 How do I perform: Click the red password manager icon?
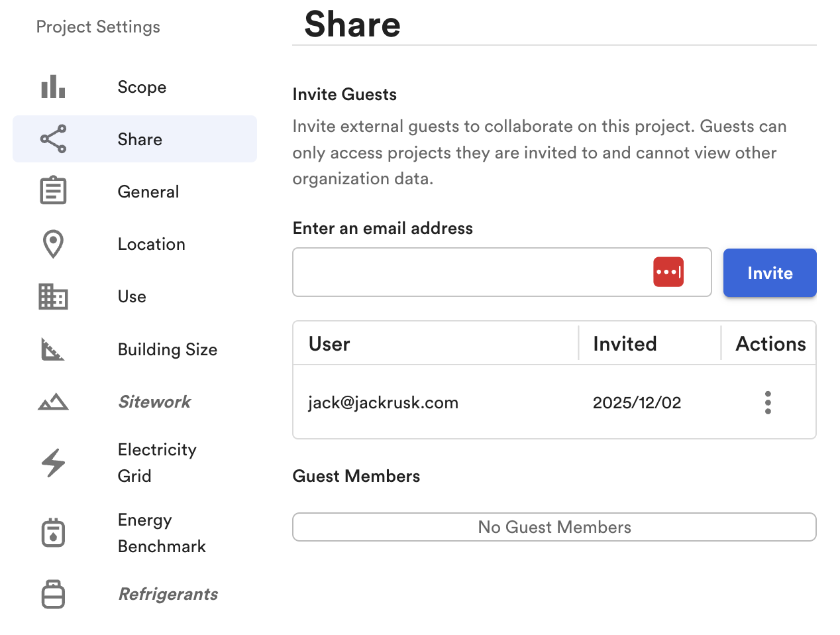coord(668,272)
